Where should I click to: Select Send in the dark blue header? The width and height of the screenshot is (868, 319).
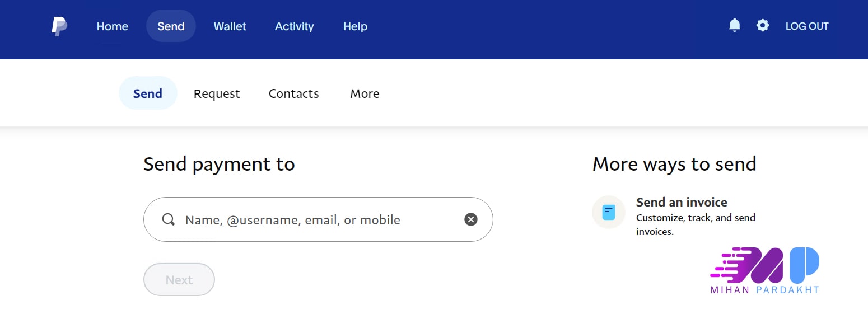(171, 26)
